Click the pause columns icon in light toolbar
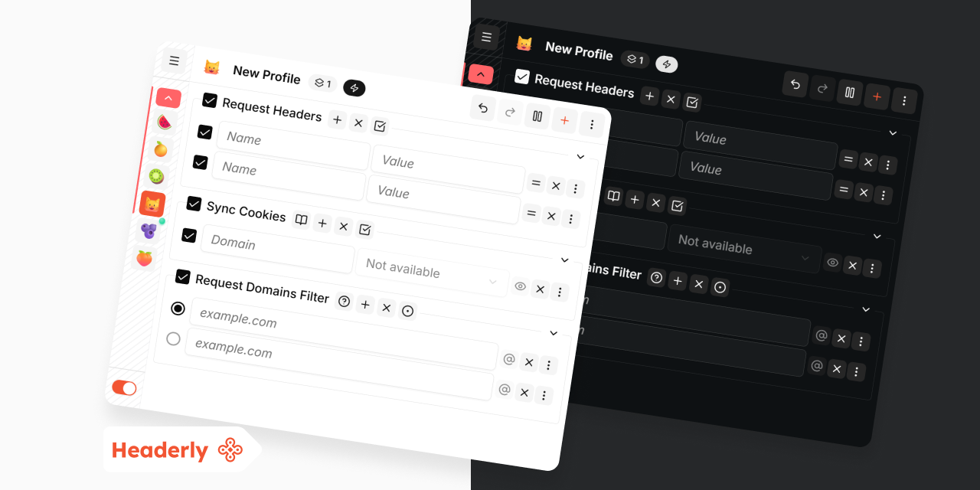The height and width of the screenshot is (490, 980). 537,116
